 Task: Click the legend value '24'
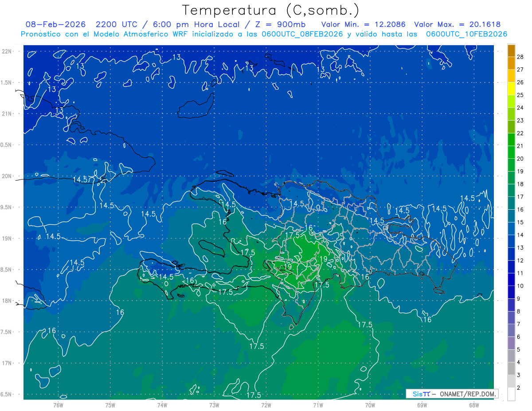520,108
